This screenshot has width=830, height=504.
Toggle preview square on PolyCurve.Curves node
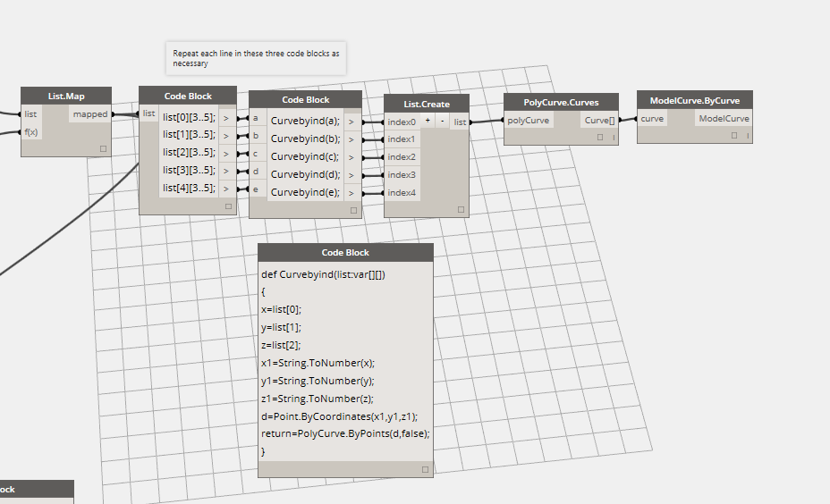600,137
